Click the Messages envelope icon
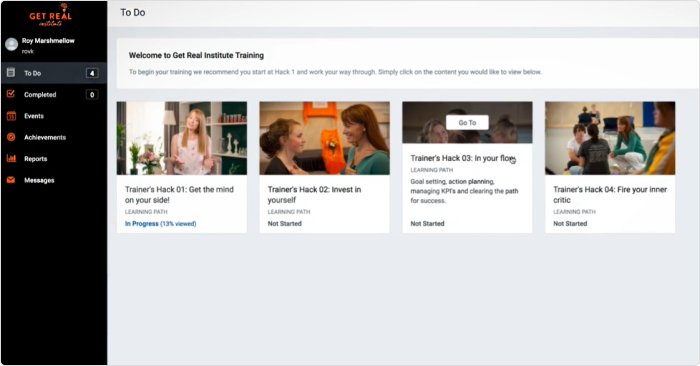 click(11, 180)
